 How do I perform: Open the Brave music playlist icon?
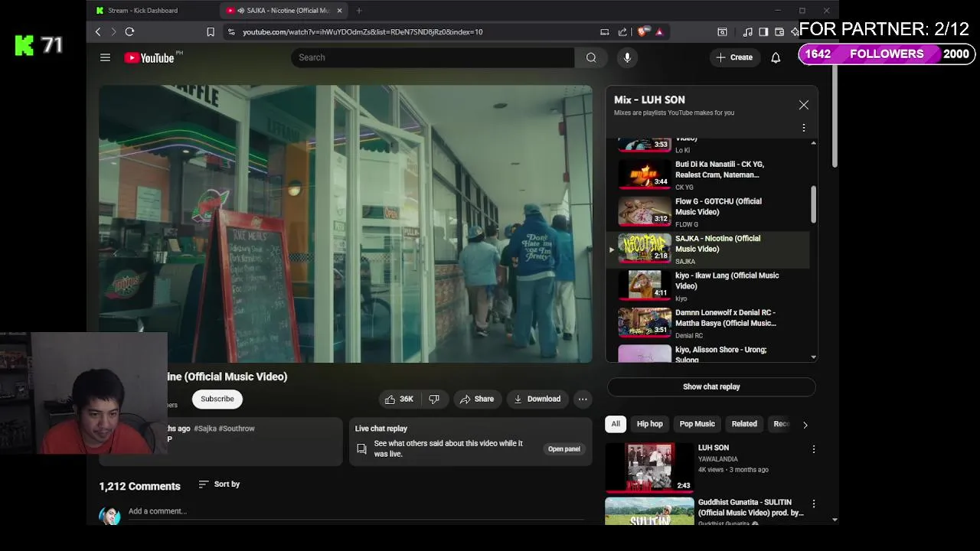(747, 31)
